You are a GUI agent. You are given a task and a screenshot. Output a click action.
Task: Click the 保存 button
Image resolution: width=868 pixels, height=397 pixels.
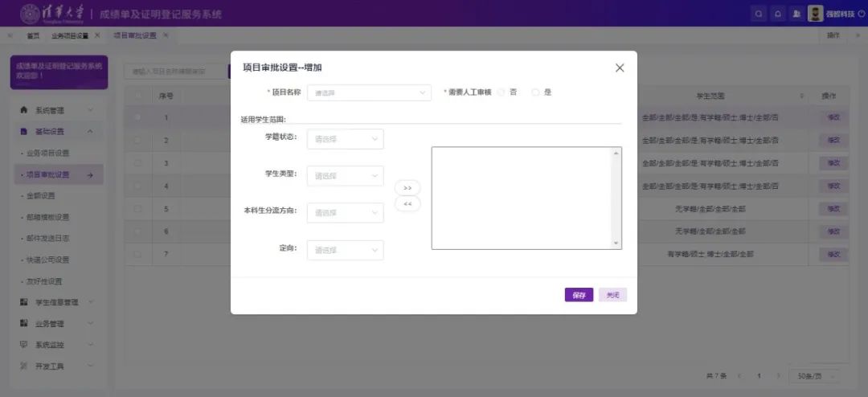tap(579, 295)
